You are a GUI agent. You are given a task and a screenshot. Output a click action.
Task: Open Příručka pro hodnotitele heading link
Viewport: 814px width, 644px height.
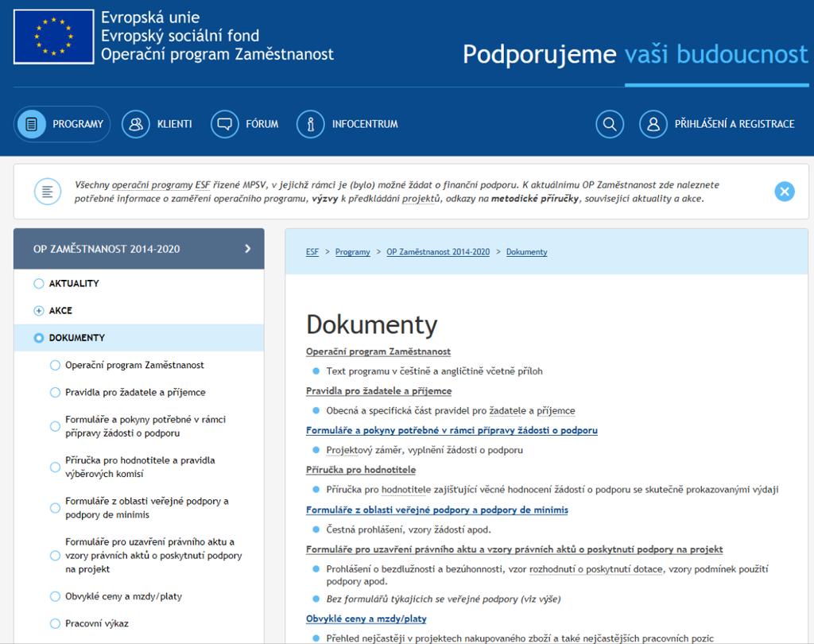tap(361, 470)
